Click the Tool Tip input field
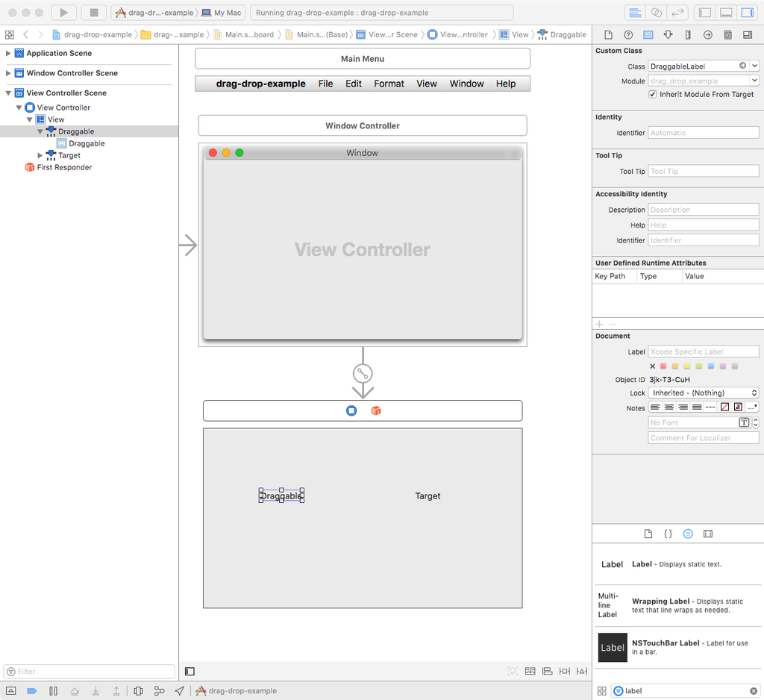This screenshot has width=764, height=700. (x=704, y=171)
